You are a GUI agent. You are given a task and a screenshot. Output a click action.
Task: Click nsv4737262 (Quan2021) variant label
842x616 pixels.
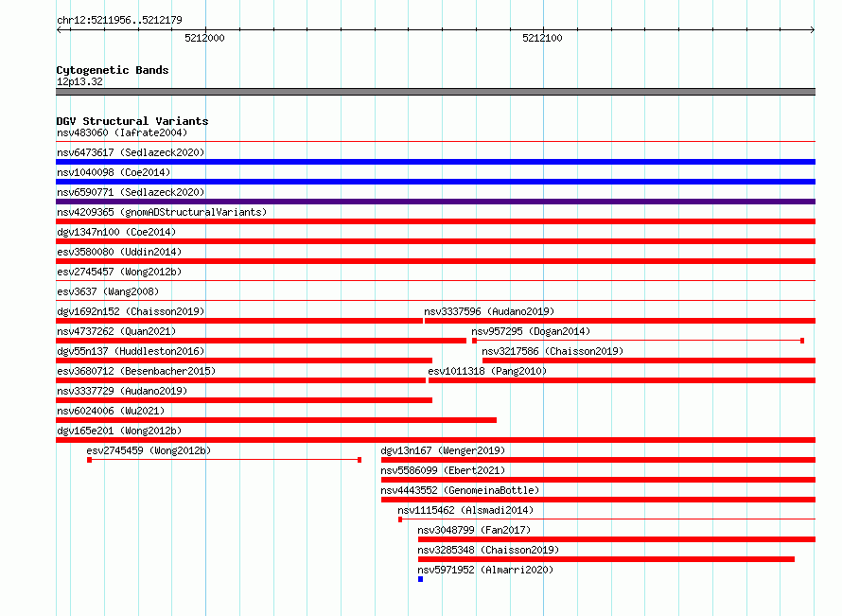click(x=116, y=331)
